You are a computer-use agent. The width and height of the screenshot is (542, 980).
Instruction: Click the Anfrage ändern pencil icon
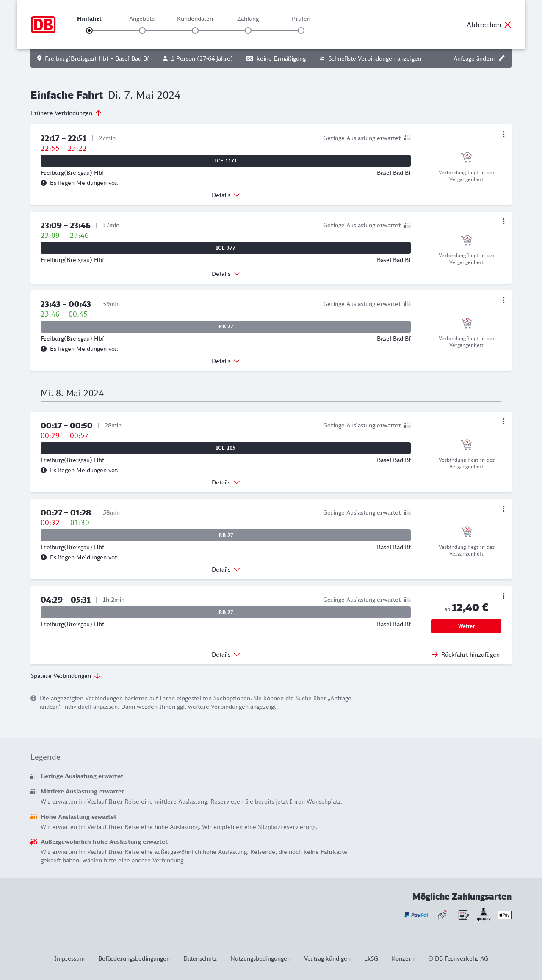[502, 58]
